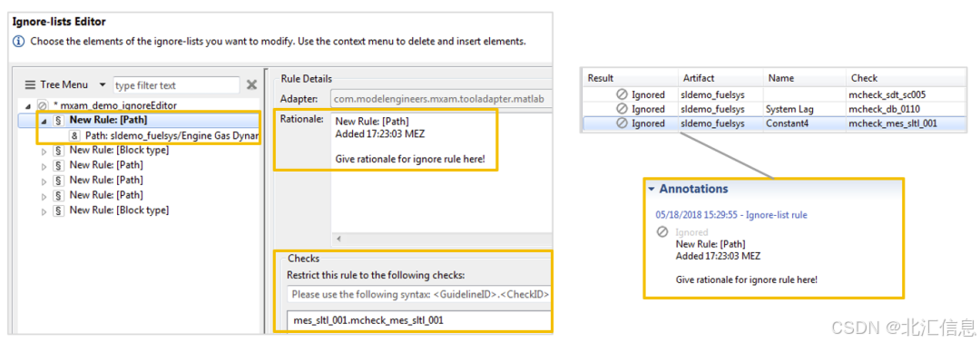
Task: Click Ignored icon in System Lag row
Action: [x=622, y=109]
